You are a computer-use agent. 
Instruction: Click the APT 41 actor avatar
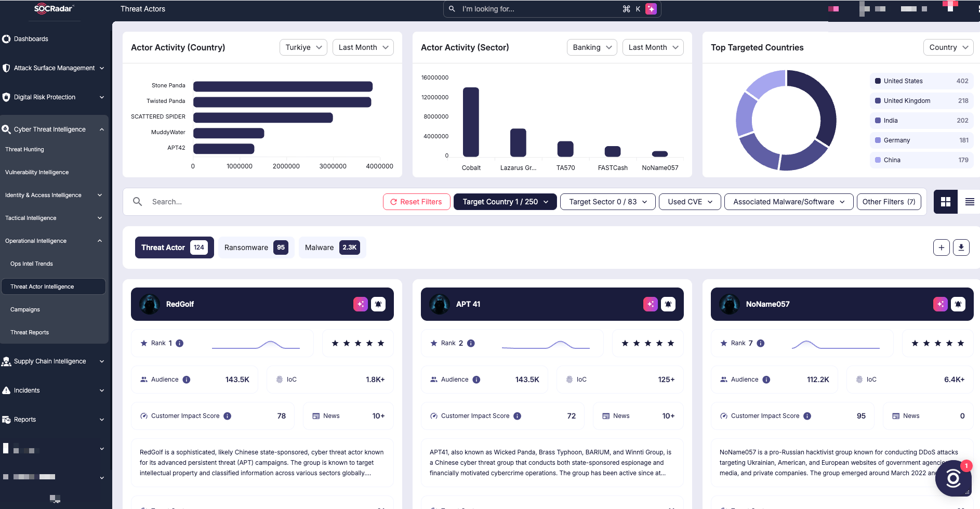440,304
